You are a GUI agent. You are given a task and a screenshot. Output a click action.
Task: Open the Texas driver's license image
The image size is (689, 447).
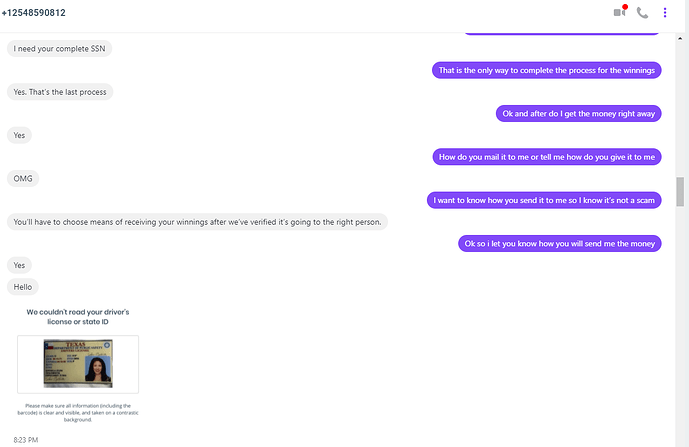tap(78, 364)
